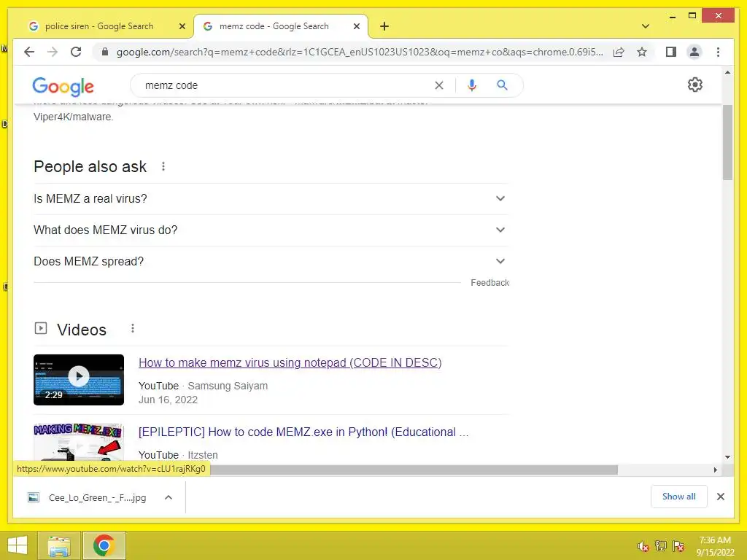Click the scroll down arrow
This screenshot has width=747, height=560.
(727, 456)
